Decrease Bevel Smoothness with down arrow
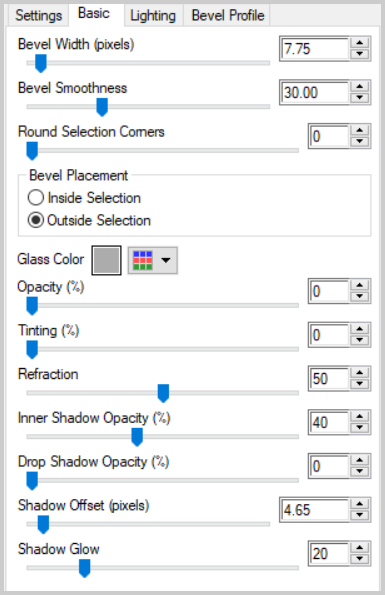This screenshot has width=385, height=595. click(359, 98)
